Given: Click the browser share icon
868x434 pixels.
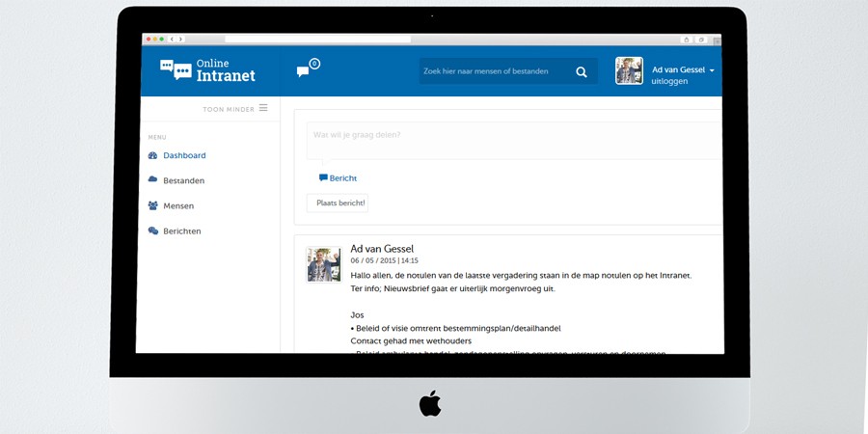Looking at the screenshot, I should 687,40.
